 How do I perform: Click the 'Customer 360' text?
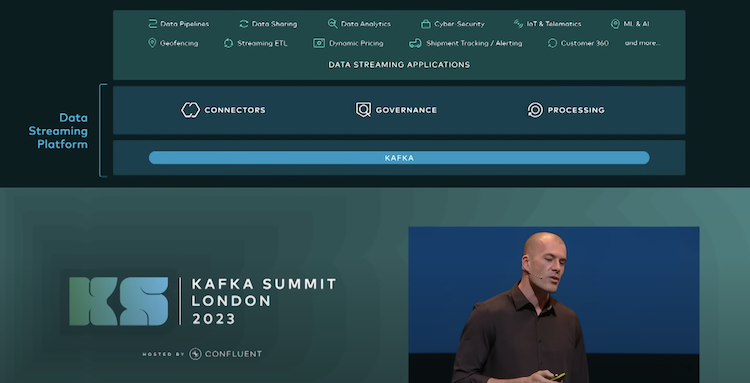(585, 44)
